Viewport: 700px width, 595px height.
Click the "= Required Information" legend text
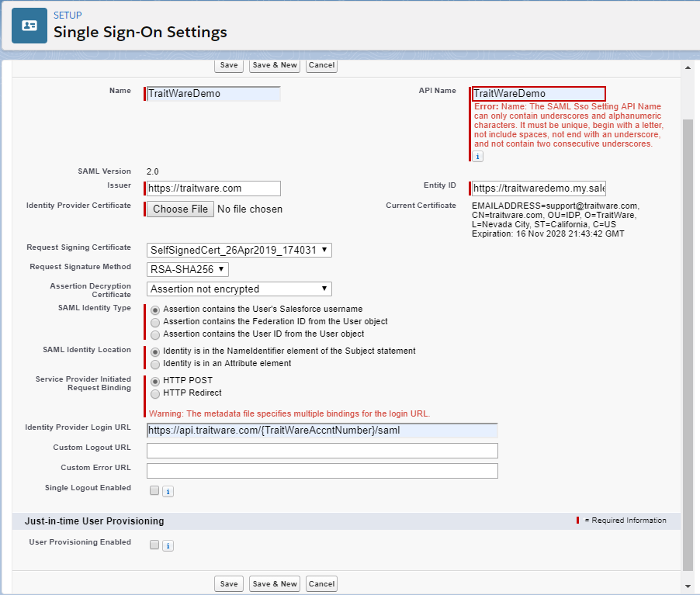[625, 521]
